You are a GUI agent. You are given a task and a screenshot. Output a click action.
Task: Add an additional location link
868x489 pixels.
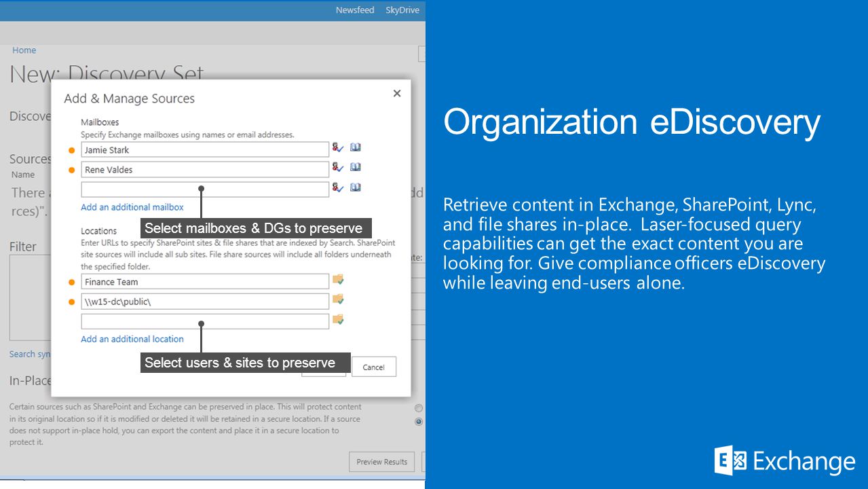(132, 339)
